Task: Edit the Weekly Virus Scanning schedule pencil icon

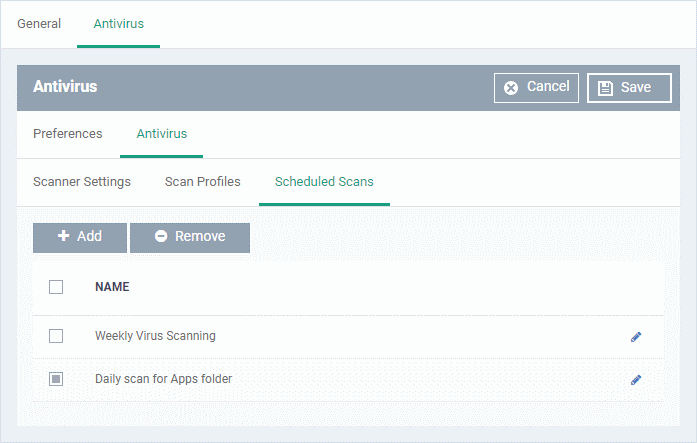Action: point(636,337)
